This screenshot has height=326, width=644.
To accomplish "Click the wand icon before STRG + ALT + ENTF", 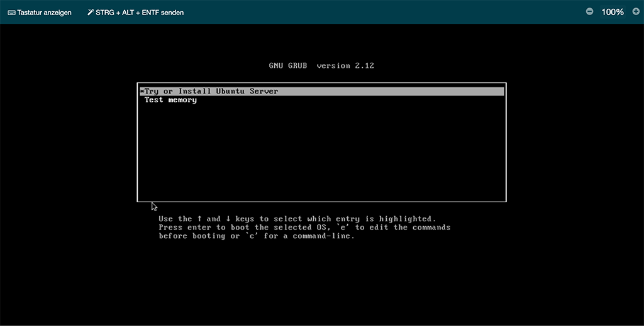I will (x=91, y=13).
